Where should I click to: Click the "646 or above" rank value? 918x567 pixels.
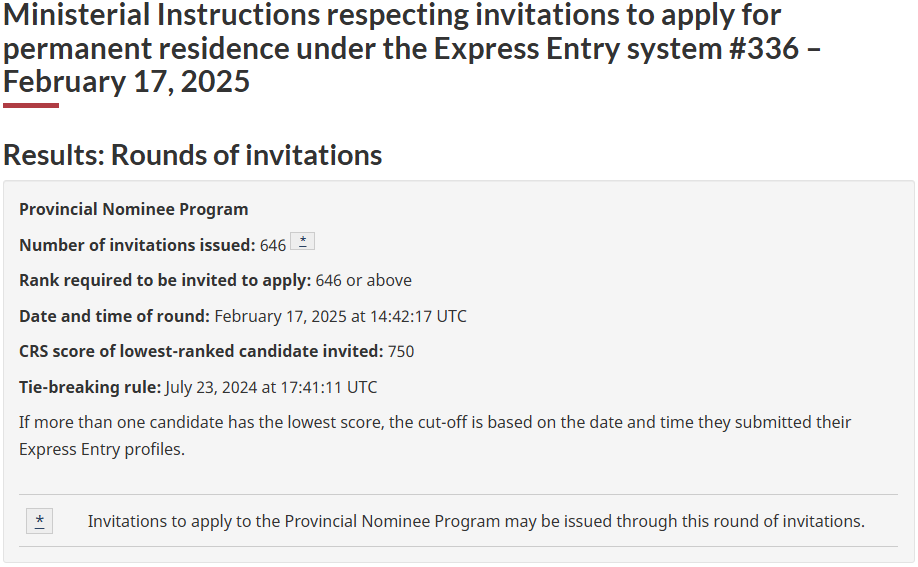pos(364,280)
